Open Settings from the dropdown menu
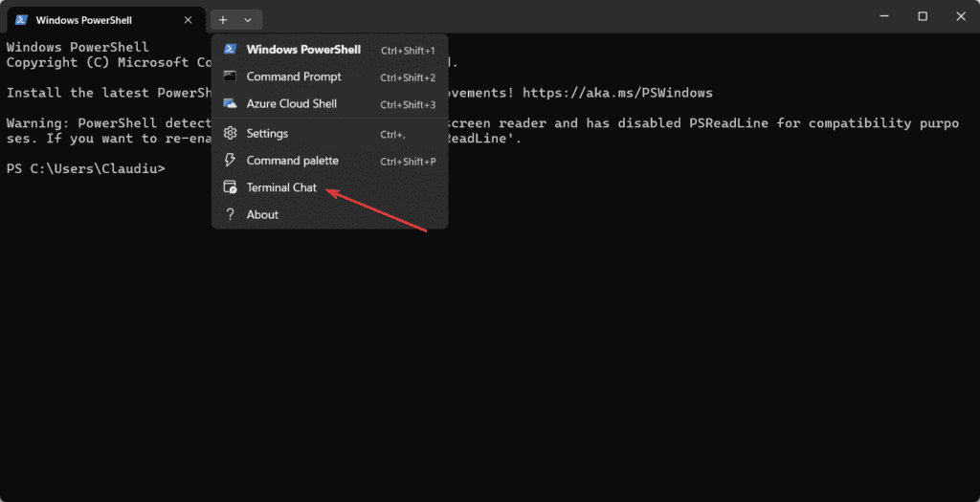Screen dimensions: 980x502 329,134
